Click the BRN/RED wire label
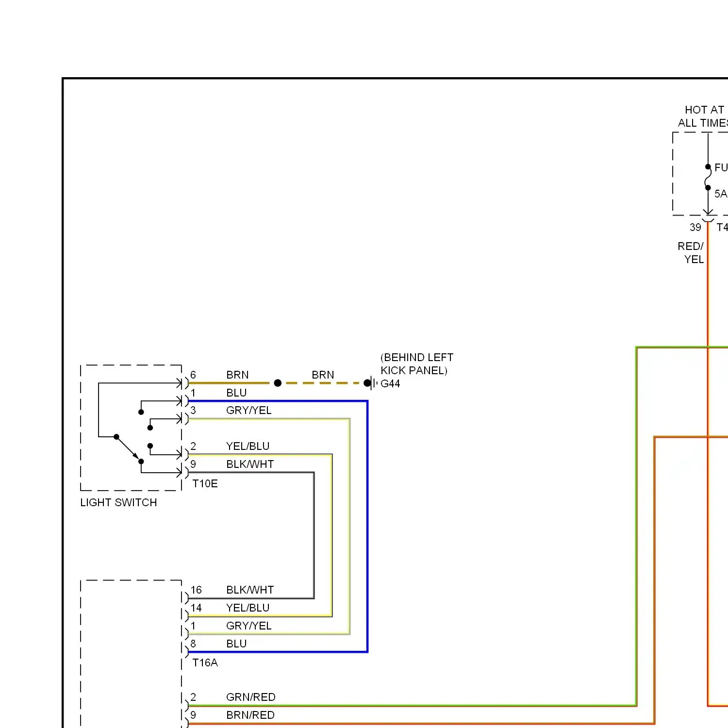The width and height of the screenshot is (728, 728). coord(250,715)
